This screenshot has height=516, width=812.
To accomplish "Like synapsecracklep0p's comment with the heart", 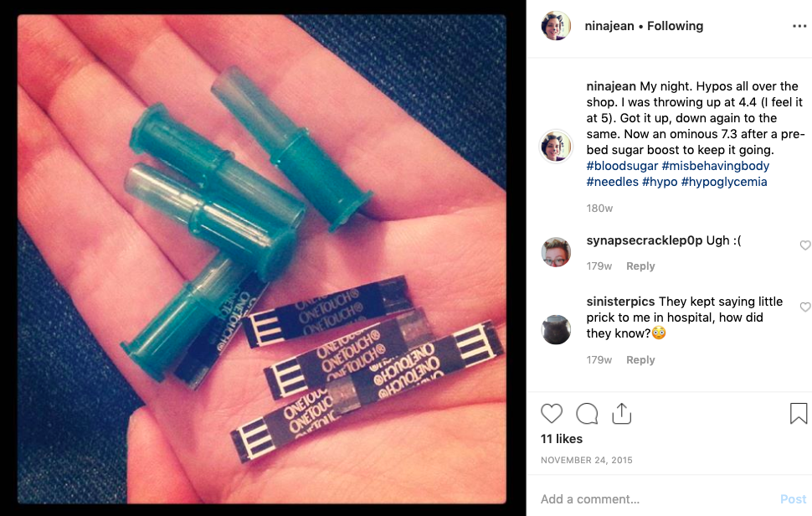I will [x=805, y=245].
